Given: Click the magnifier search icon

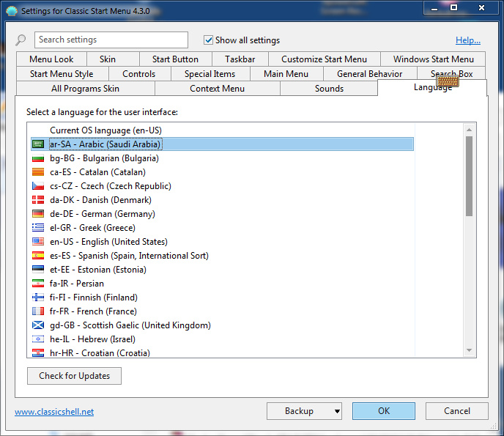Looking at the screenshot, I should tap(21, 40).
